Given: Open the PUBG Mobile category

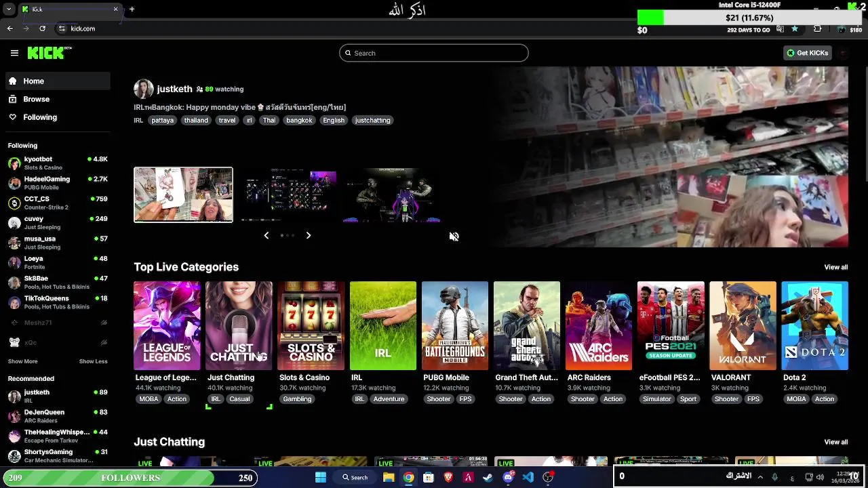Looking at the screenshot, I should pos(455,325).
